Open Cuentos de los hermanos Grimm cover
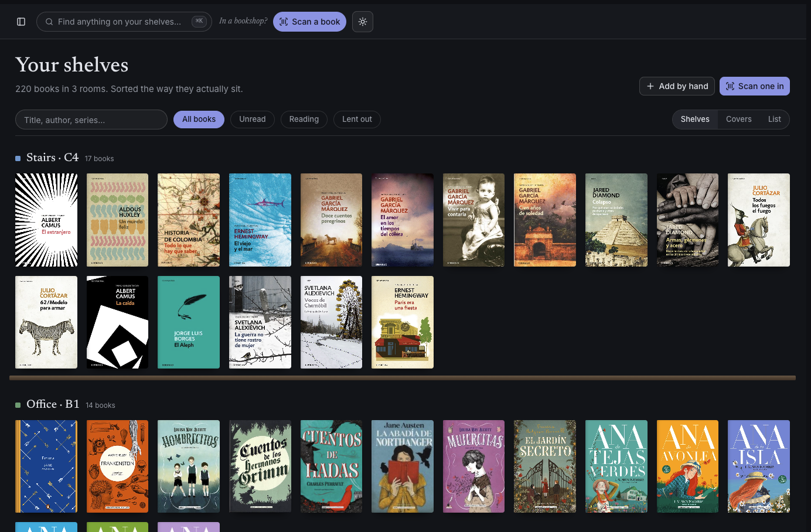 (260, 466)
